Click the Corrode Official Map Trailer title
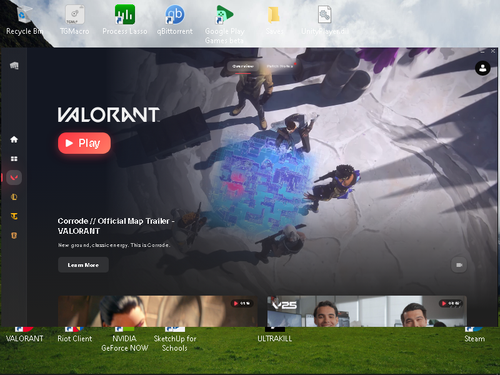Screen dimensions: 500x375 [x=116, y=226]
